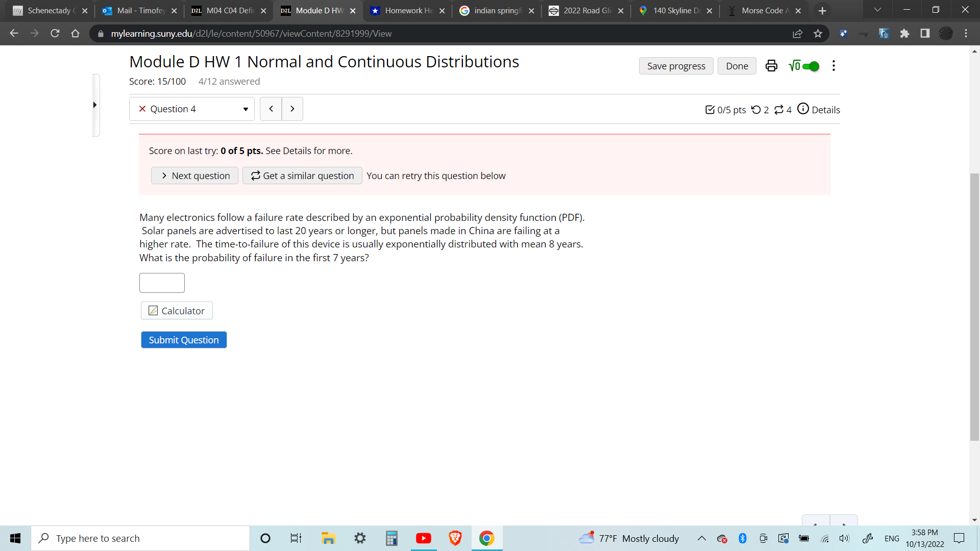Switch to Homework Help tab
This screenshot has height=551, width=980.
pos(408,11)
